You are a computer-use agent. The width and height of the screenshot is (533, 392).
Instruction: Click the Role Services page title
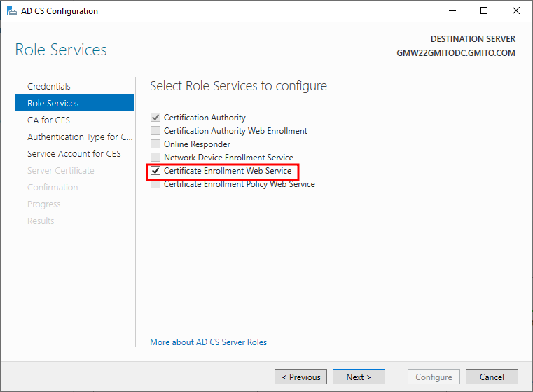click(x=61, y=50)
